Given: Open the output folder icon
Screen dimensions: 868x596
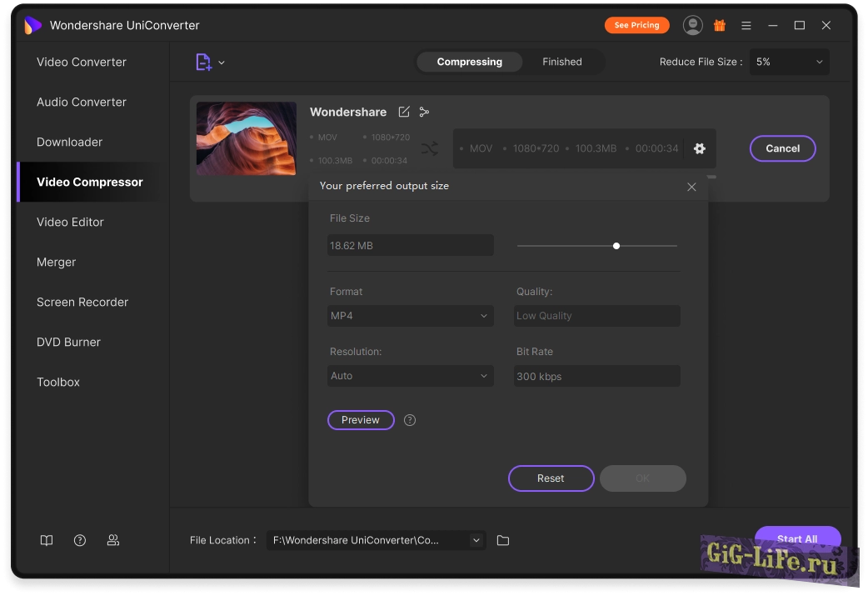Looking at the screenshot, I should coord(503,540).
